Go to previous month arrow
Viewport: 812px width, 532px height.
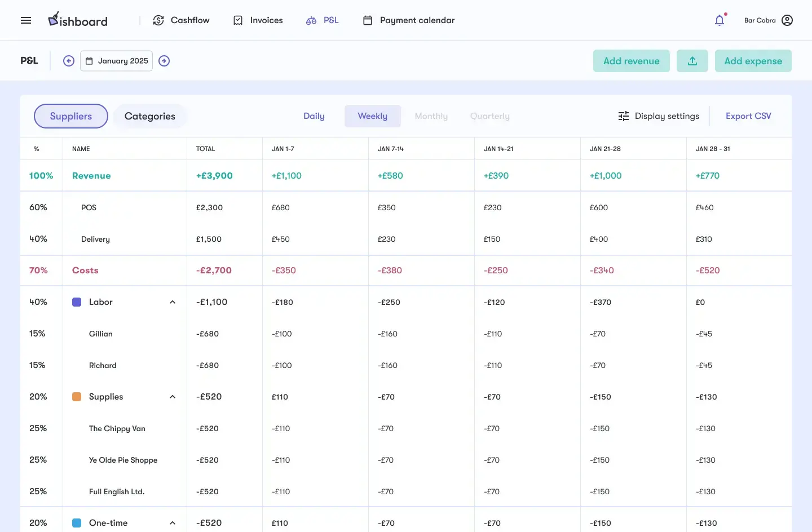69,61
